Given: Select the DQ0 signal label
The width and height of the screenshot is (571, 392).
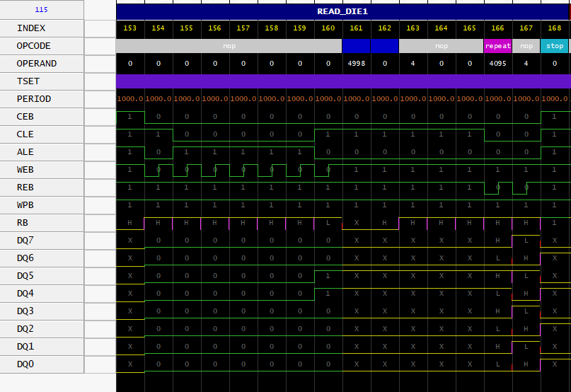Looking at the screenshot, I should [42, 364].
